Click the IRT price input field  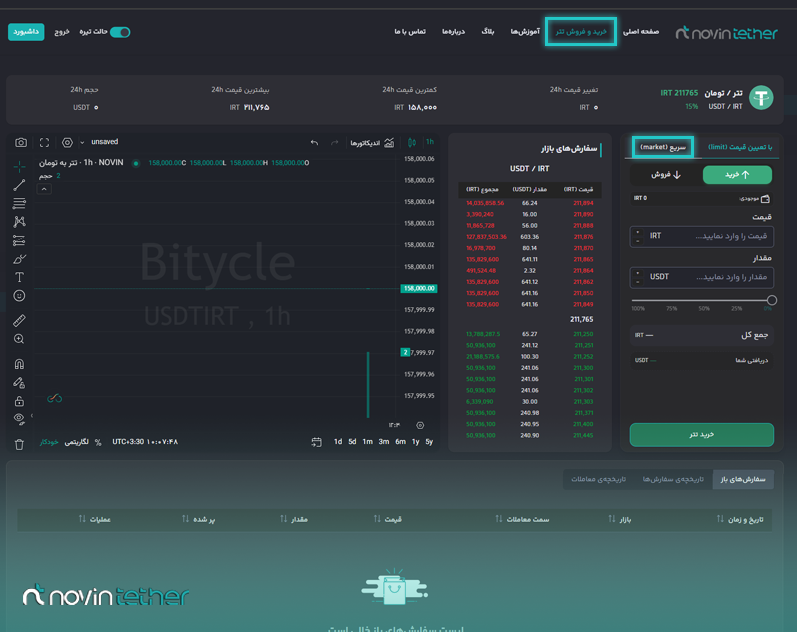(701, 236)
